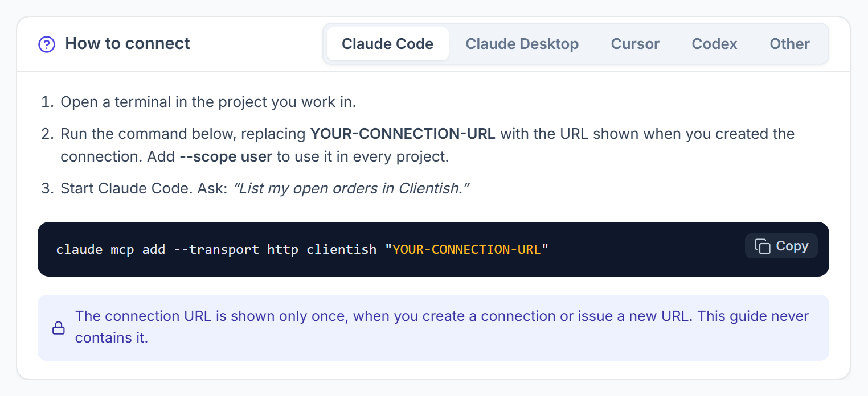
Task: Select the Claude Code tab
Action: 387,44
